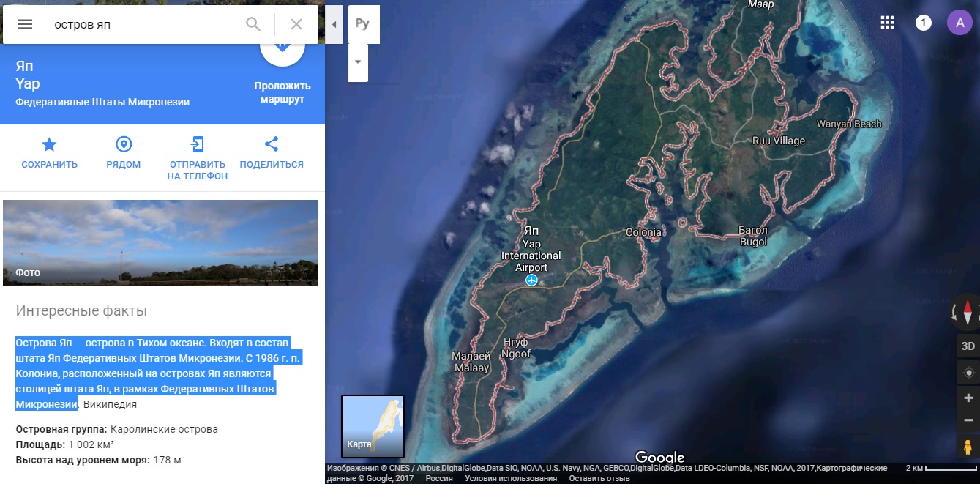Switch to 'Карта' map layer thumbnail
The height and width of the screenshot is (484, 980).
373,426
